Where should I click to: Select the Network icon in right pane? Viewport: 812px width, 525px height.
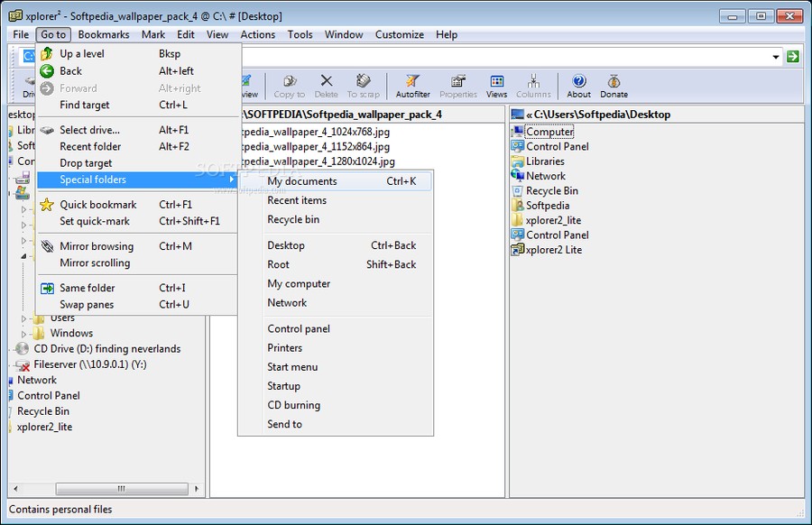click(518, 176)
